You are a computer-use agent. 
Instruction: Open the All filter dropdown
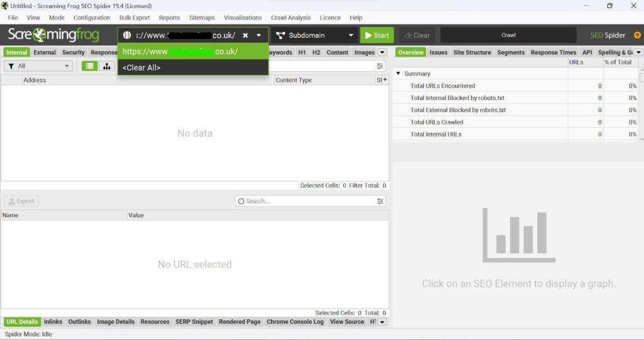(x=38, y=65)
